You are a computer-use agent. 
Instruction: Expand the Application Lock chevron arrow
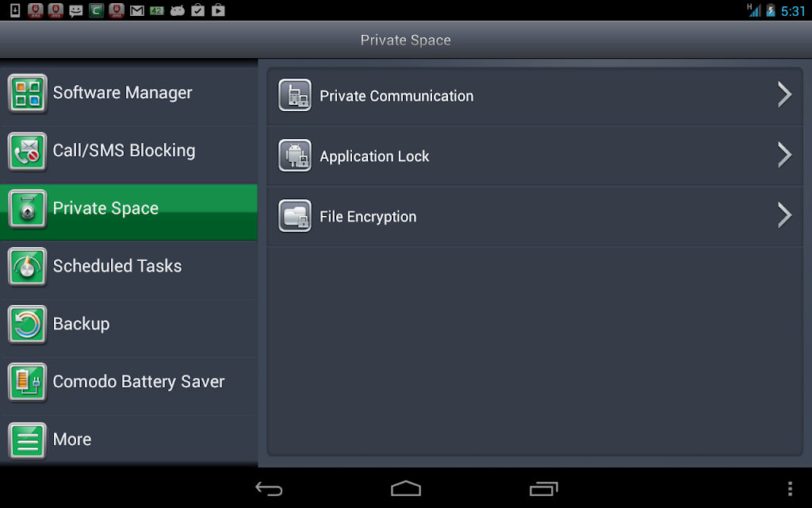[784, 155]
